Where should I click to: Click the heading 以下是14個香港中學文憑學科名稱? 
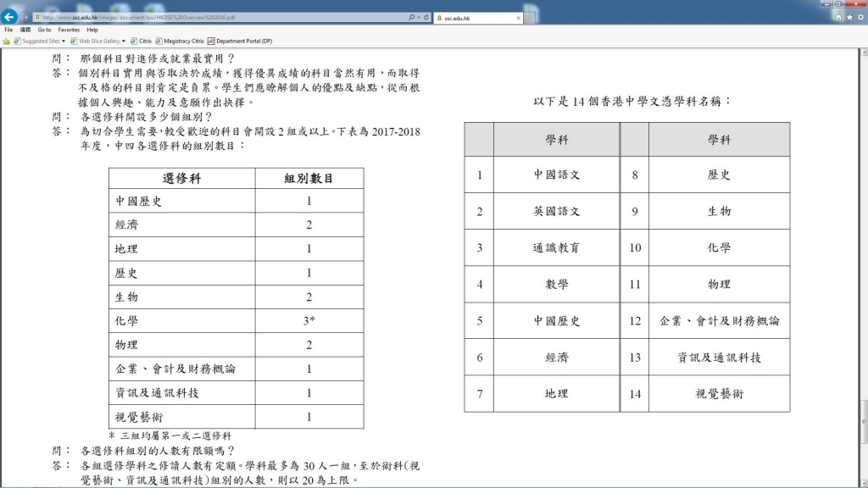(632, 102)
